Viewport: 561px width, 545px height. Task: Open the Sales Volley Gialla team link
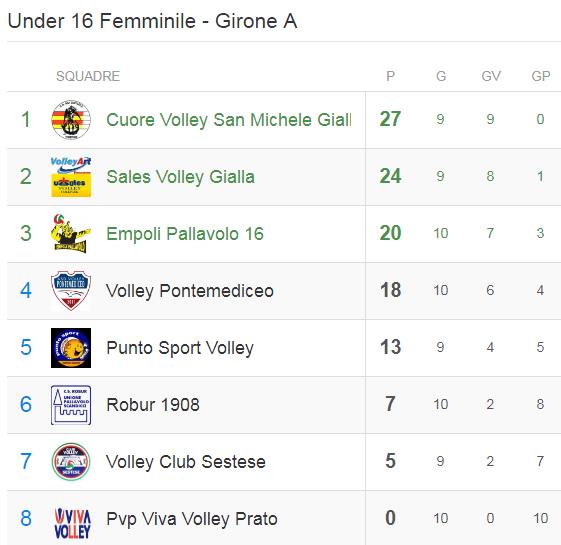tap(180, 177)
